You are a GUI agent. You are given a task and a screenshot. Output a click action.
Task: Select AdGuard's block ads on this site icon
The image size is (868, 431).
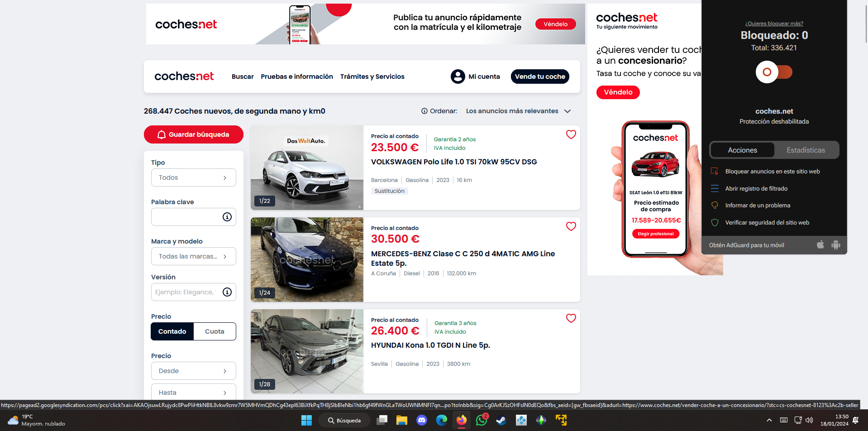[x=715, y=171]
